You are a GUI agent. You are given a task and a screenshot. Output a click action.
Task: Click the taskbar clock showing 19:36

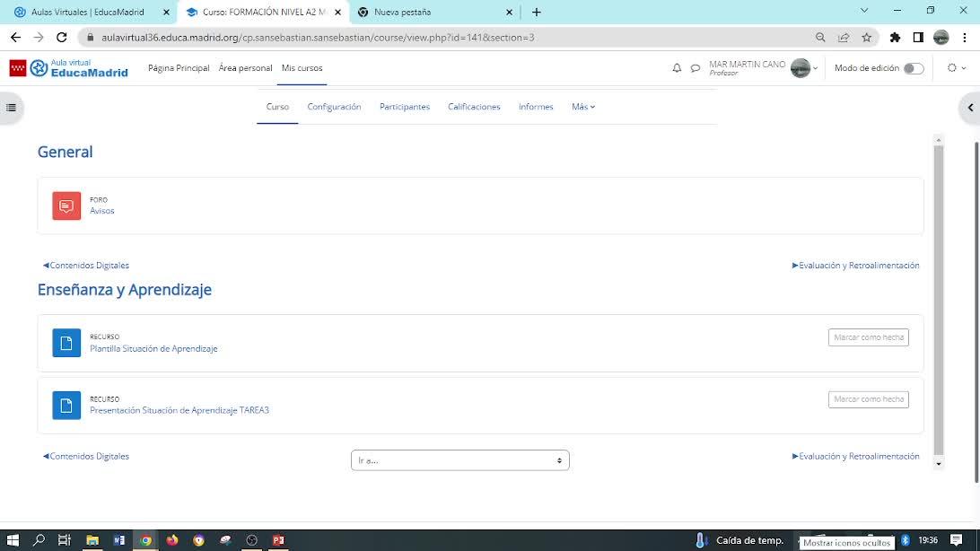coord(928,539)
